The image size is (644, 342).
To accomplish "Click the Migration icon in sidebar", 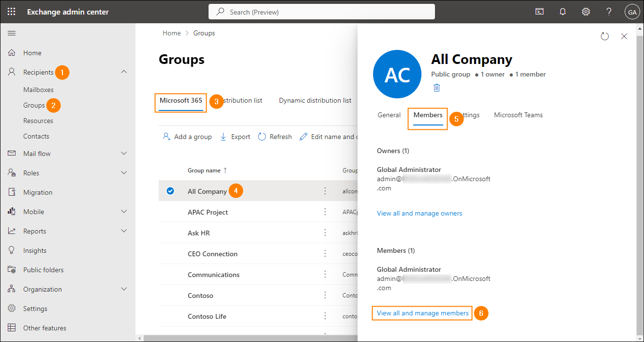I will 12,192.
